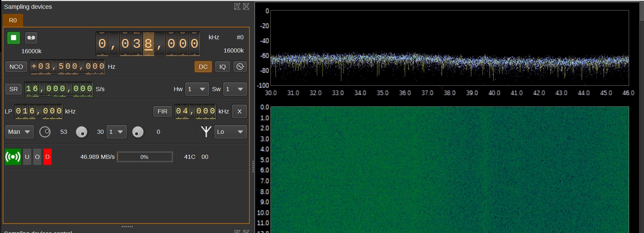
Task: Click the #0 device index label
Action: point(240,37)
